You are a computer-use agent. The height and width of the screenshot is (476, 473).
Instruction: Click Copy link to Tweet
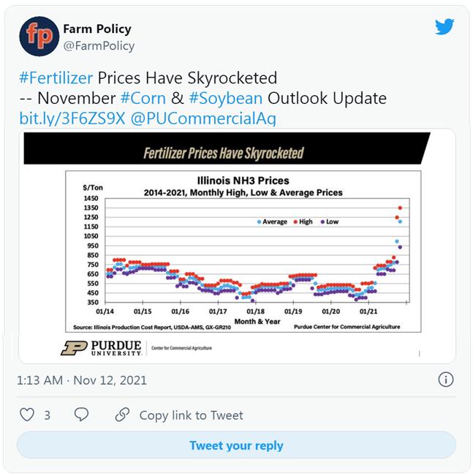tap(192, 415)
